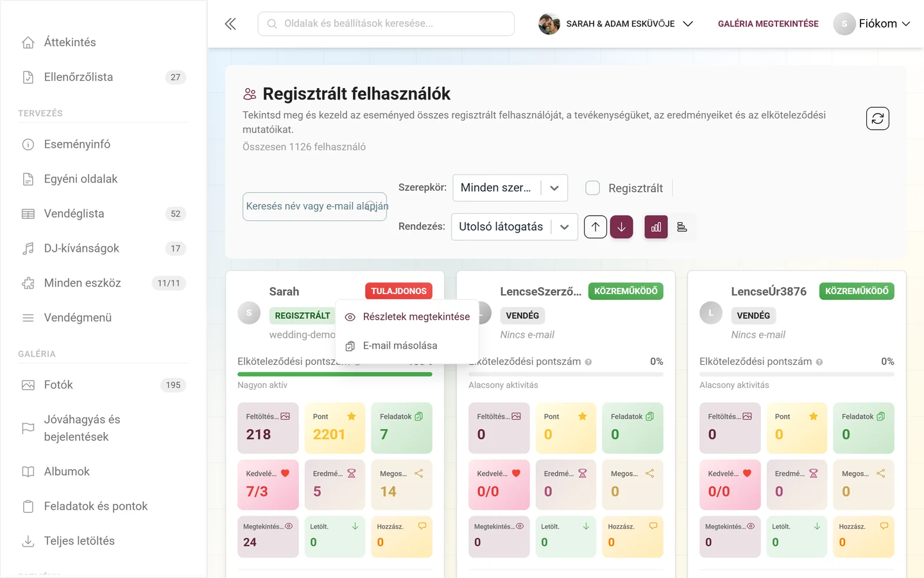Select Részletek megtekintése from popup menu
924x578 pixels.
pos(407,317)
